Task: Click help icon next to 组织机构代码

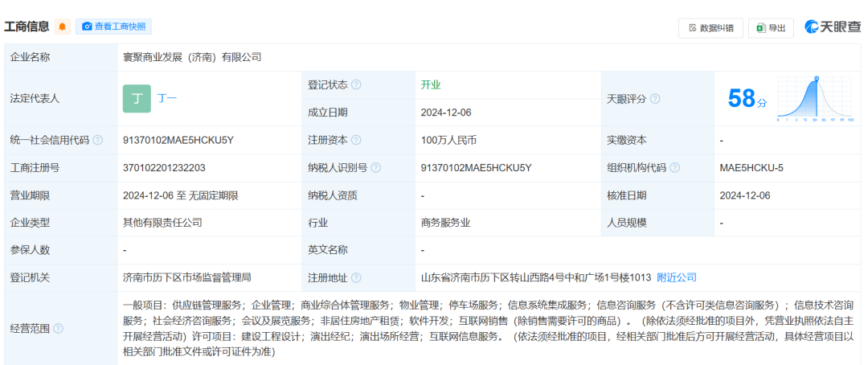Action: 674,168
